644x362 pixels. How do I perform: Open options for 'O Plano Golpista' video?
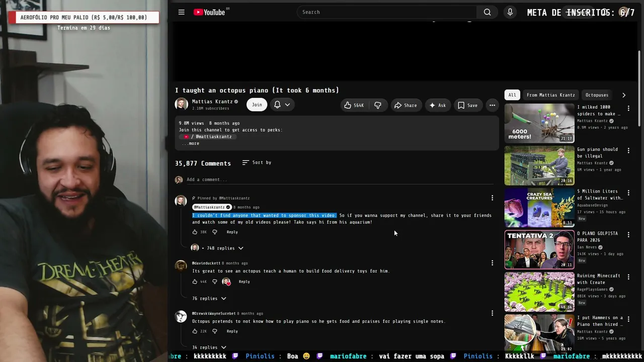(x=628, y=235)
